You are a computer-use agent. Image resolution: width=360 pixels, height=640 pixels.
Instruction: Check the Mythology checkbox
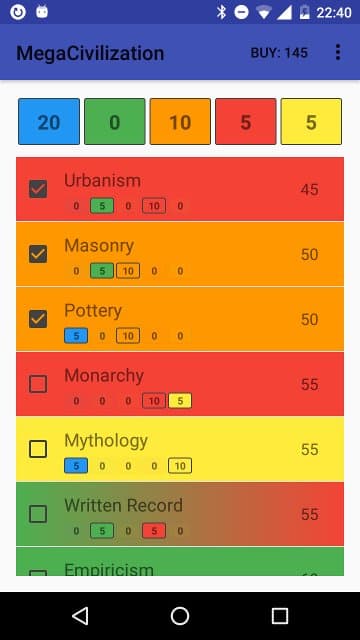pos(38,449)
